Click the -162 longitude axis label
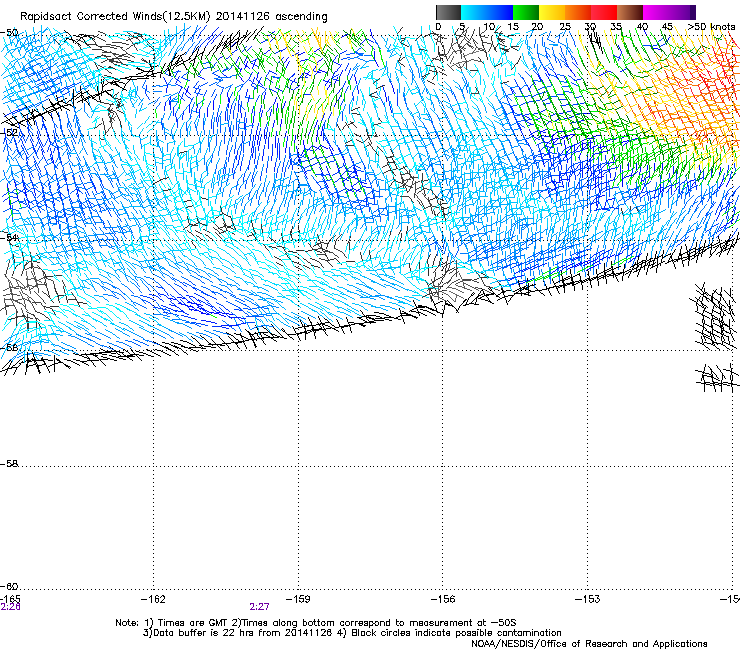The image size is (740, 650). pyautogui.click(x=154, y=599)
